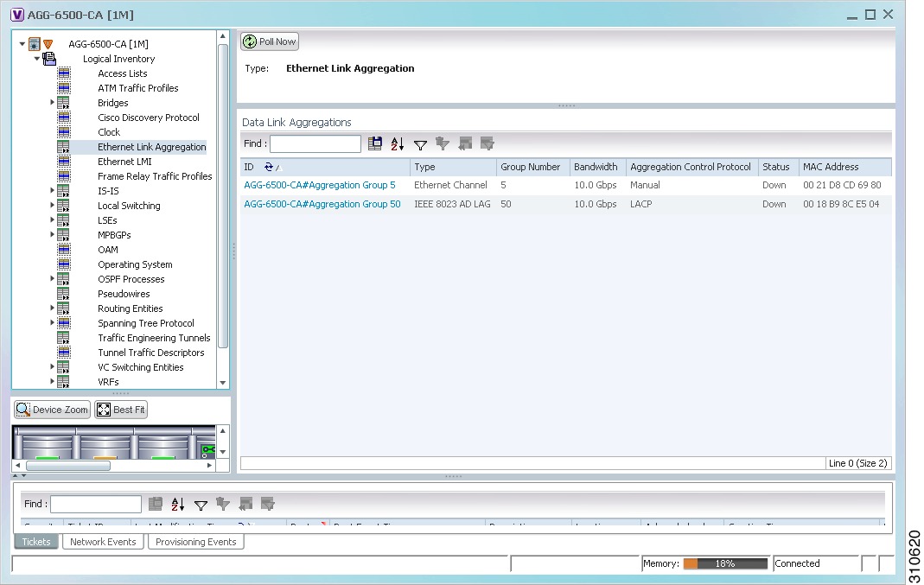Select Ethernet LMI in the tree
Image resolution: width=924 pixels, height=585 pixels.
[125, 162]
